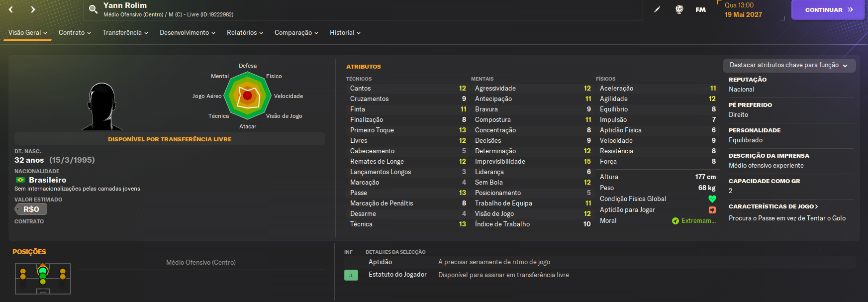Click the positions pitch diagram
Image resolution: width=868 pixels, height=302 pixels.
[x=43, y=279]
